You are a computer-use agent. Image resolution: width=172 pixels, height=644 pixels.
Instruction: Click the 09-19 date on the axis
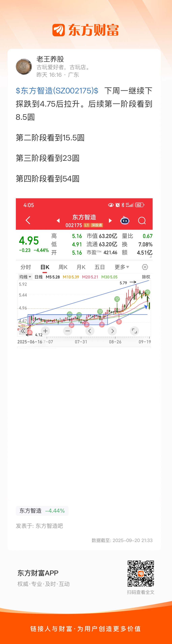tap(145, 342)
